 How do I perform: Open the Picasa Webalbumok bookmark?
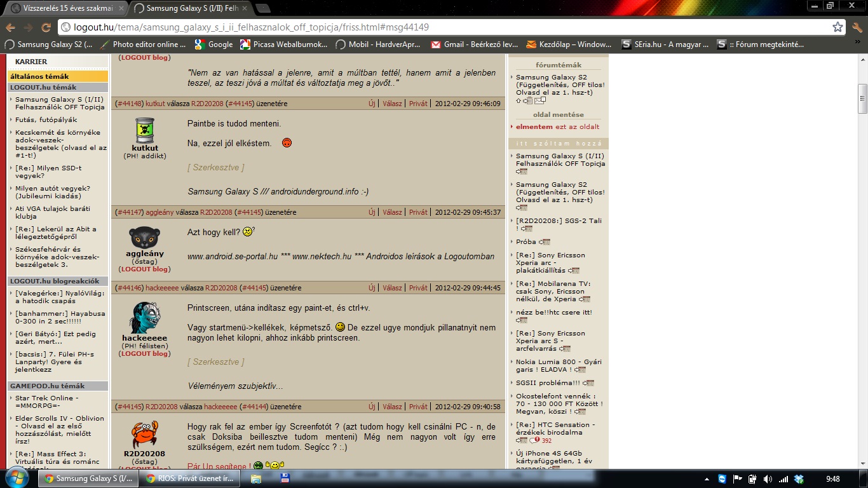click(283, 44)
